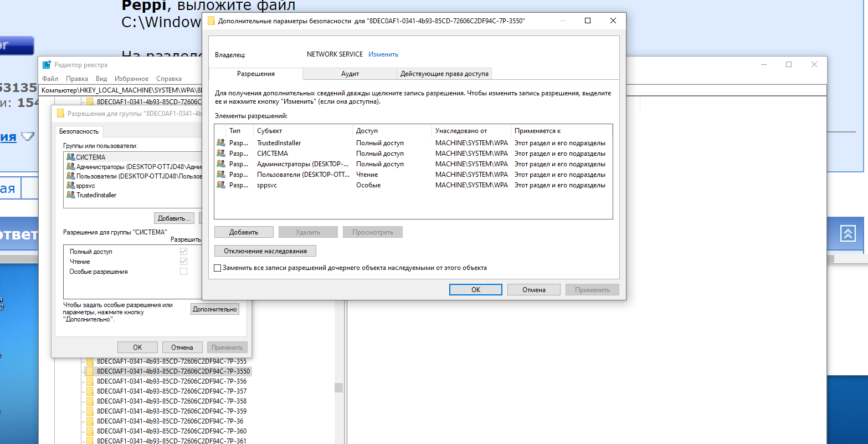Image resolution: width=868 pixels, height=444 pixels.
Task: Click the Доступ column header
Action: coord(392,131)
